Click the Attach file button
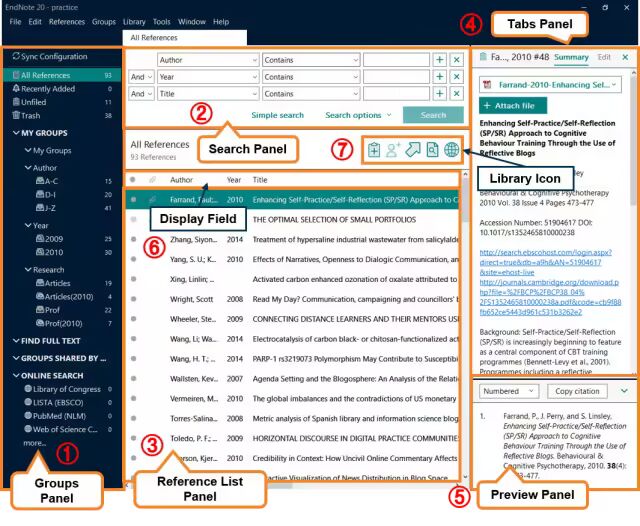Image resolution: width=640 pixels, height=526 pixels. point(513,106)
